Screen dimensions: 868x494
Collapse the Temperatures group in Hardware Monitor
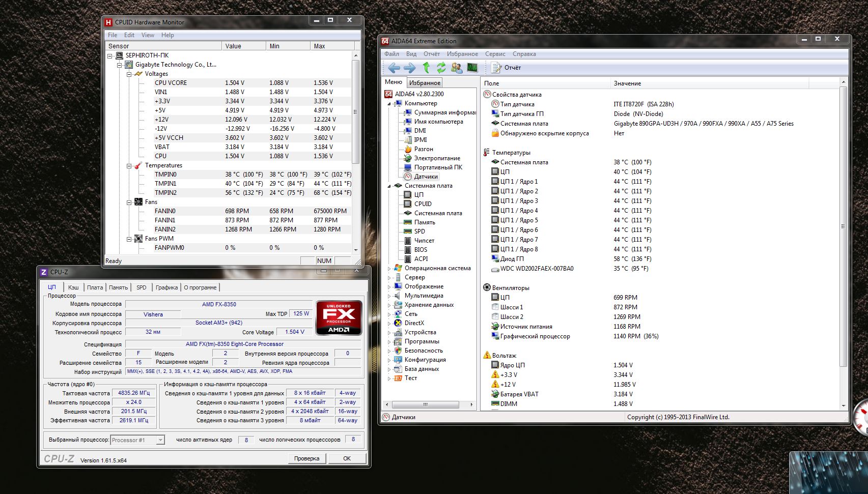tap(129, 165)
